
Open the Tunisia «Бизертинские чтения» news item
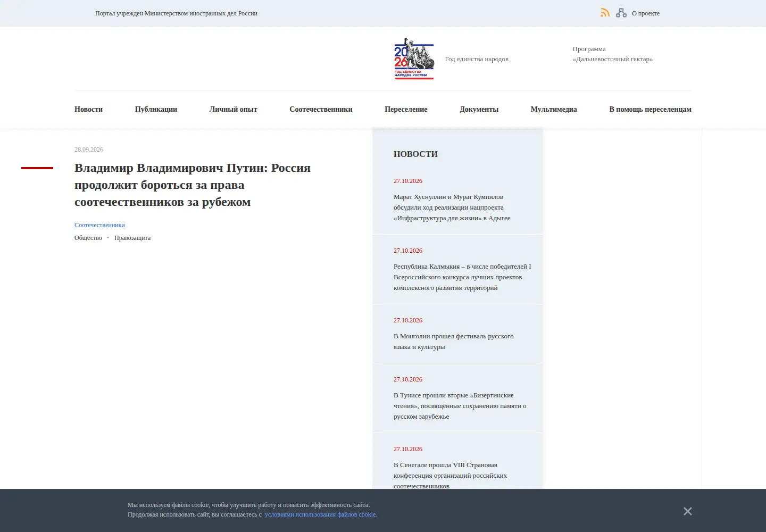460,406
